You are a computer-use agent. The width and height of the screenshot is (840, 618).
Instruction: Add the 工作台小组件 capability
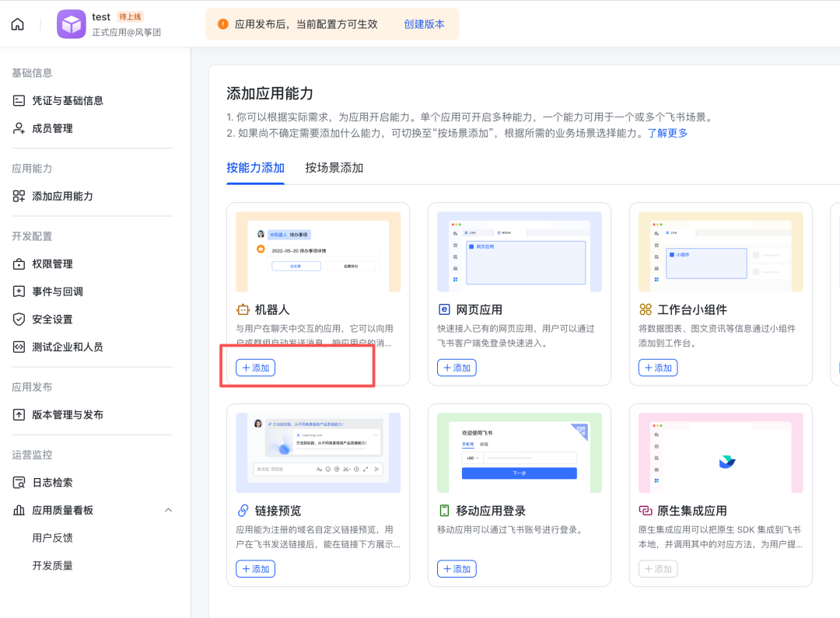(658, 368)
